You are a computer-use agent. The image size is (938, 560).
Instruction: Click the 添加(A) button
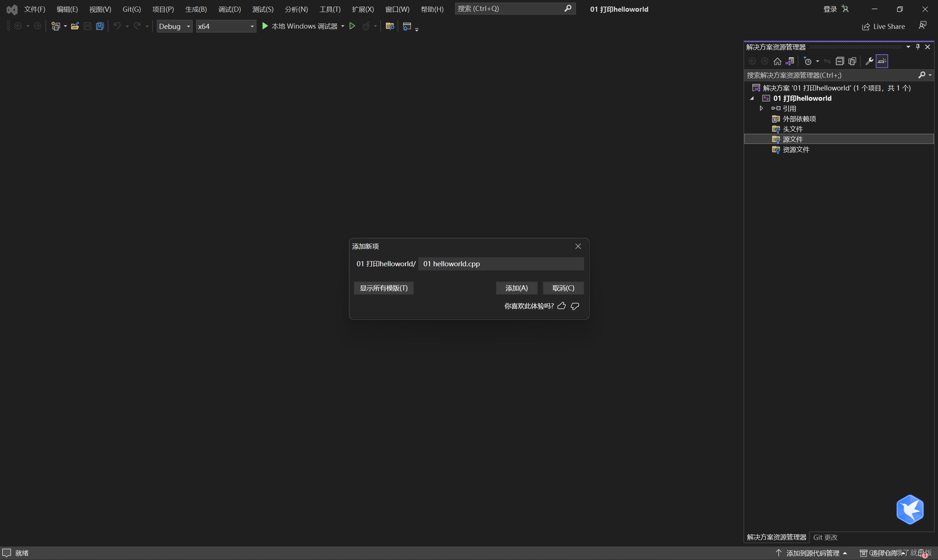tap(516, 288)
